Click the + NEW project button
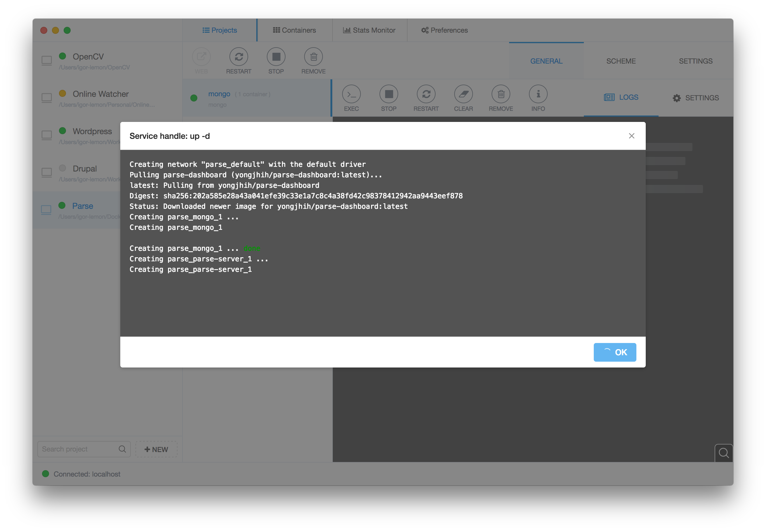This screenshot has width=766, height=532. tap(156, 449)
